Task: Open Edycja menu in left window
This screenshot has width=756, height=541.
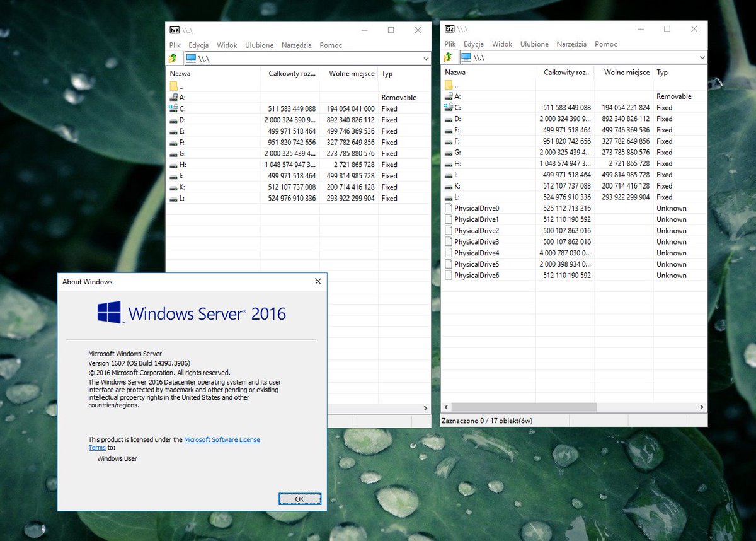Action: [198, 45]
